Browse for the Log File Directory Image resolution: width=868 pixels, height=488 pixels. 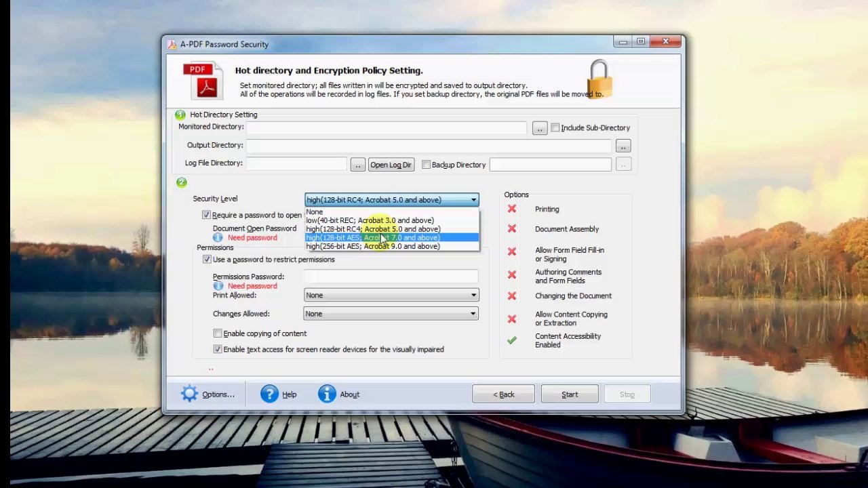357,165
